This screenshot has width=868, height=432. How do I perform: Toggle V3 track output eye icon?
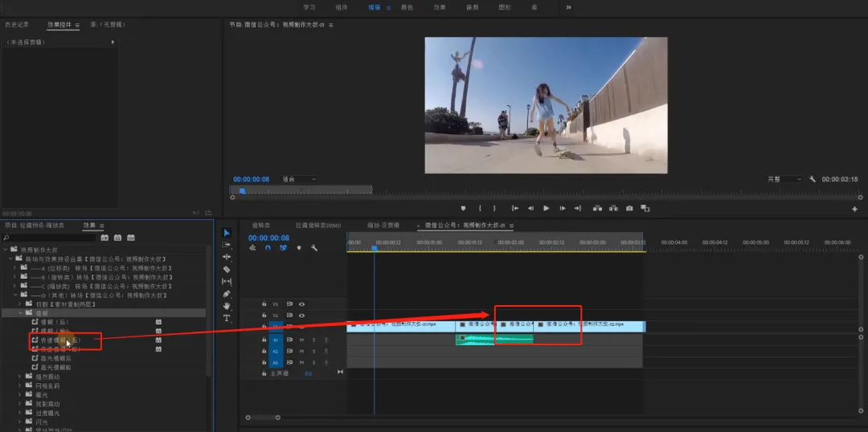[302, 304]
